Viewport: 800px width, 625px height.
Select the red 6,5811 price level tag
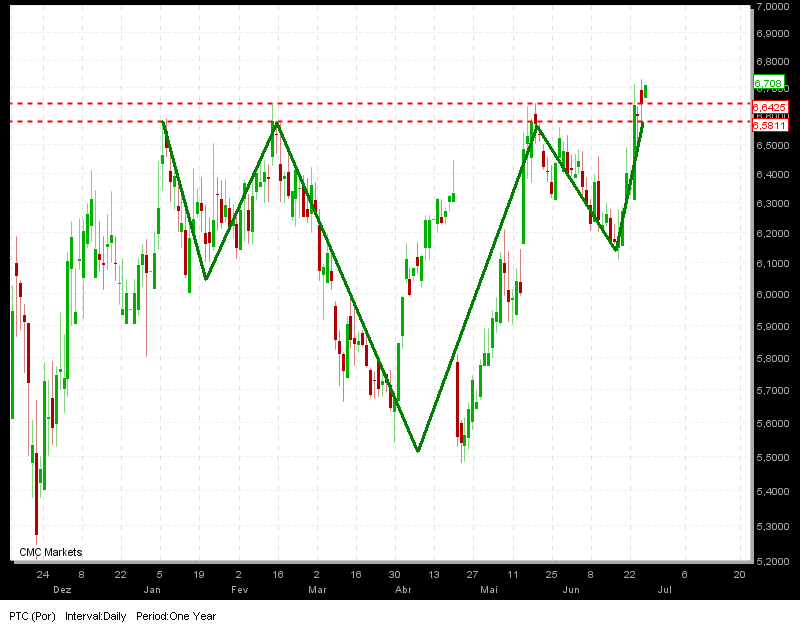[770, 125]
